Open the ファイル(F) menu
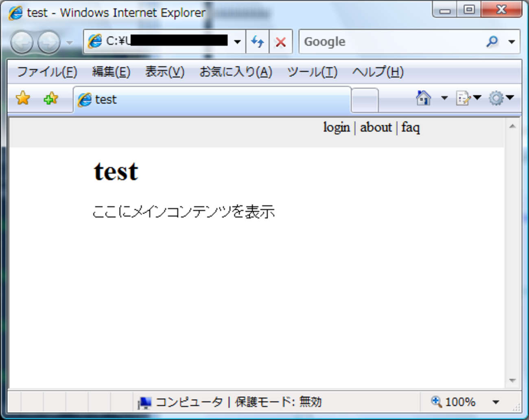 47,72
